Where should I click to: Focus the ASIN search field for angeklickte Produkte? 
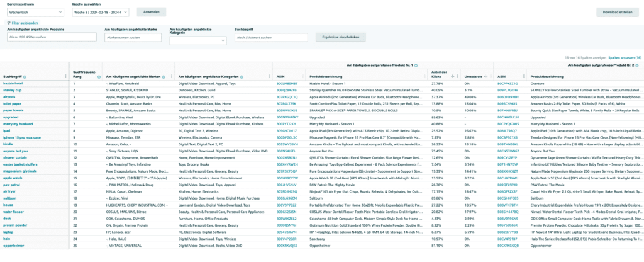pos(52,37)
